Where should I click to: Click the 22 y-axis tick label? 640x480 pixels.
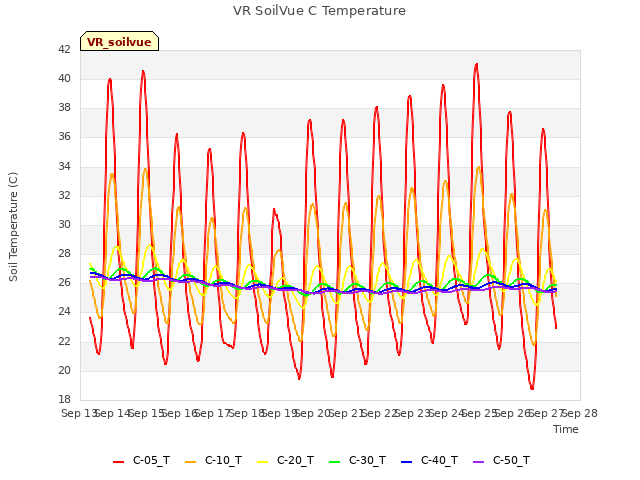(64, 341)
